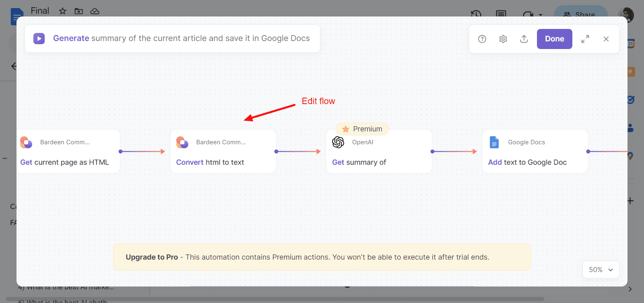Open the Get summary of action

point(359,162)
